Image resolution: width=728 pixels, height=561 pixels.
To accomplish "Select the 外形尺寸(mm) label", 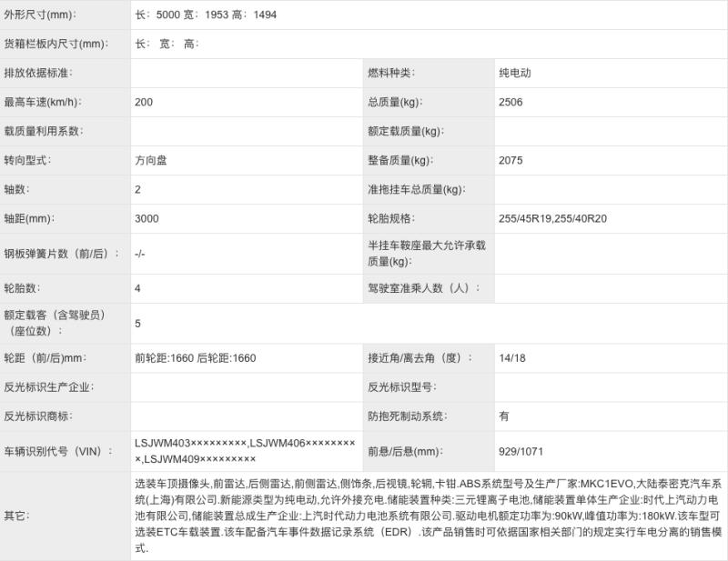I will click(x=40, y=15).
